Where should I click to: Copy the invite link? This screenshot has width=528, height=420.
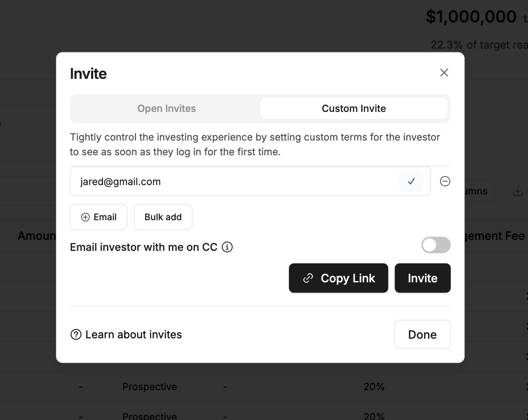(338, 278)
